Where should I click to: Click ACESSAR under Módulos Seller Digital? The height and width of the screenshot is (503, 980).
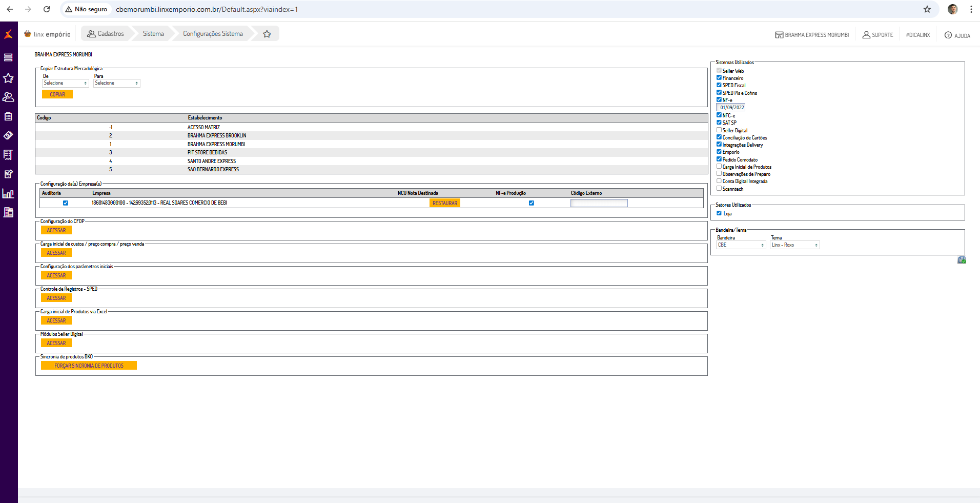(56, 344)
